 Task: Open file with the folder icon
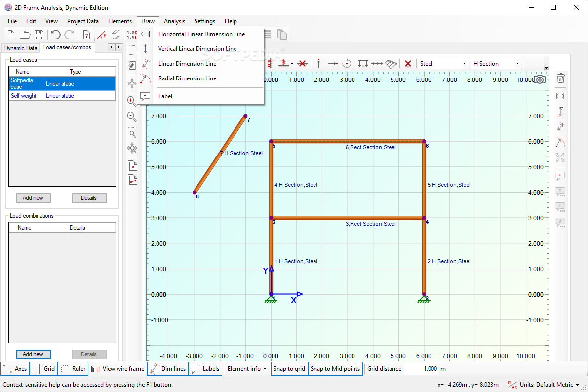point(25,35)
